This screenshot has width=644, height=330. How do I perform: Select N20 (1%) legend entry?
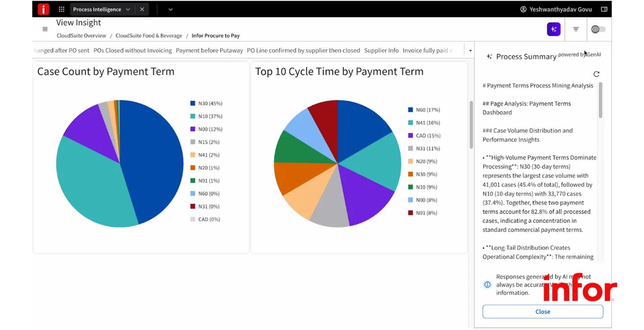(206, 168)
